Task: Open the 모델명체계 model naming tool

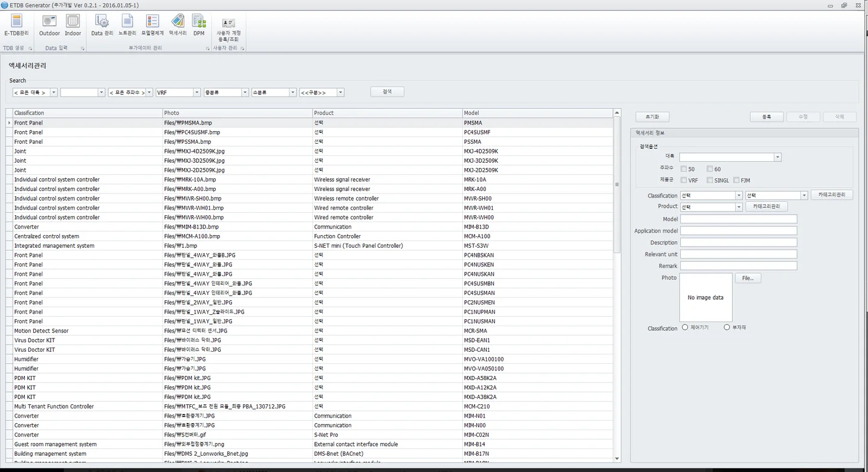Action: click(x=152, y=25)
